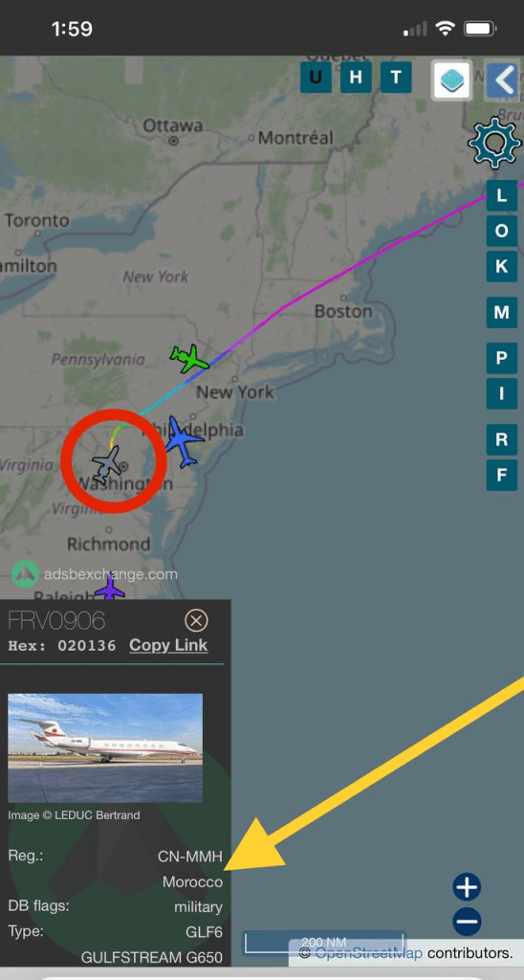Toggle the T button at the top

coord(396,78)
